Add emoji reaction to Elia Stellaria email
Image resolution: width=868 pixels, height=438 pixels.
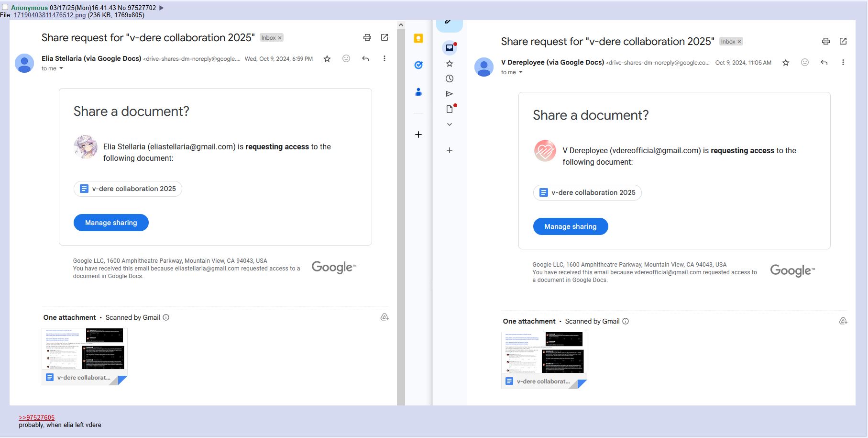coord(346,58)
